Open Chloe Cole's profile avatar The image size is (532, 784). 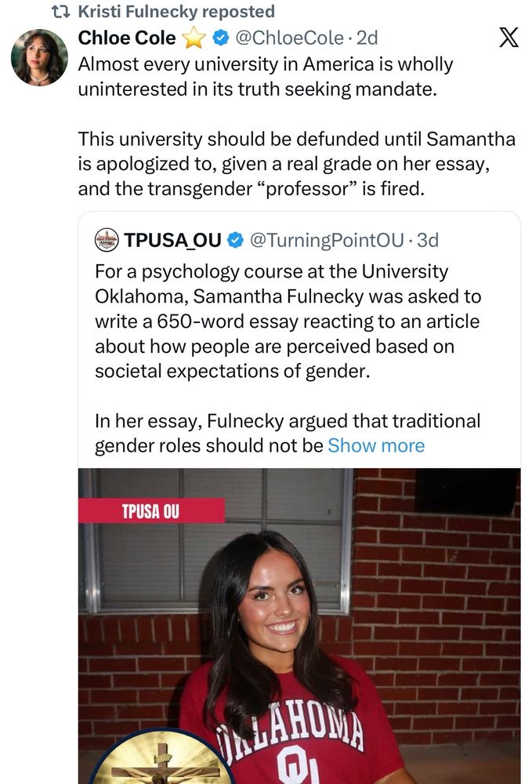(x=39, y=57)
